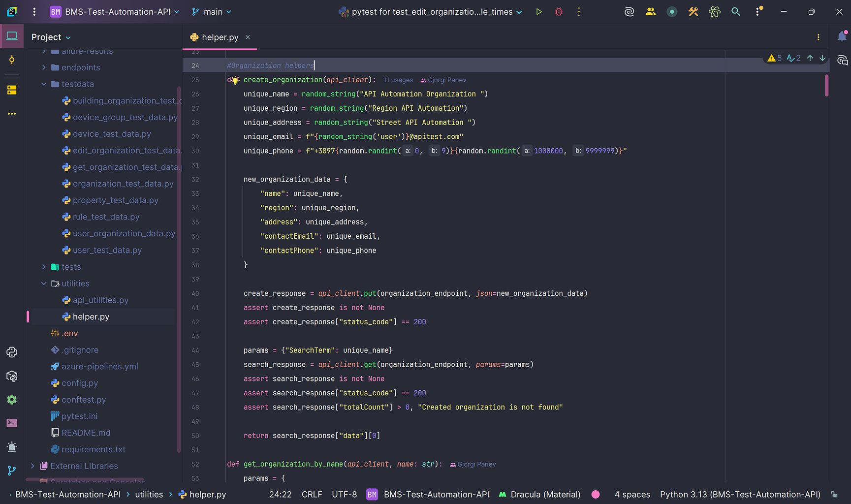Click the warnings count in the inspections widget
The image size is (851, 504).
[x=775, y=58]
